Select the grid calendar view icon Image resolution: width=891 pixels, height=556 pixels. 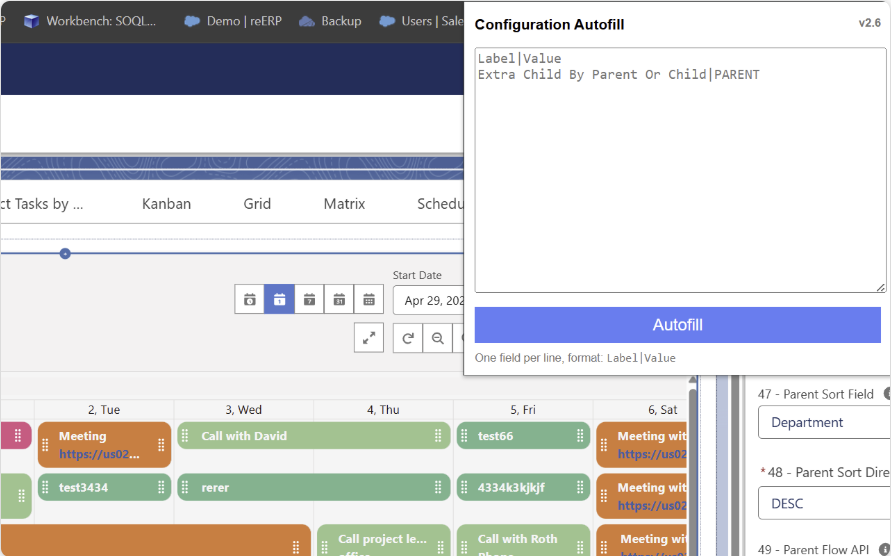(369, 300)
